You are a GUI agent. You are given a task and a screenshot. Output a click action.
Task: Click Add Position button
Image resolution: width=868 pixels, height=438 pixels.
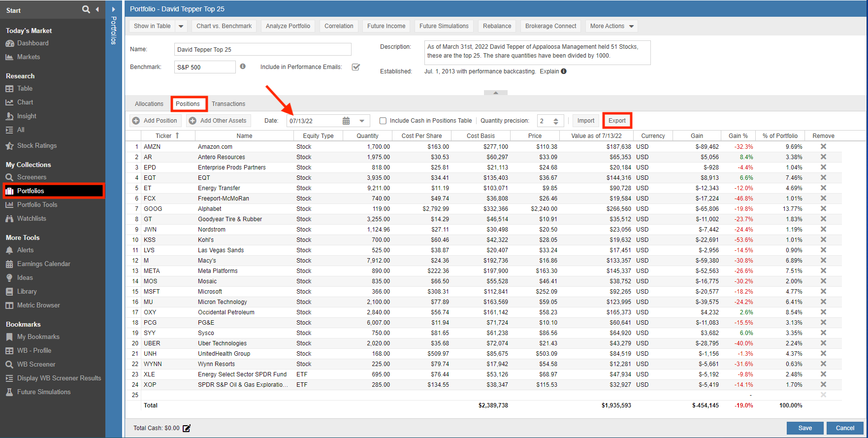(156, 121)
